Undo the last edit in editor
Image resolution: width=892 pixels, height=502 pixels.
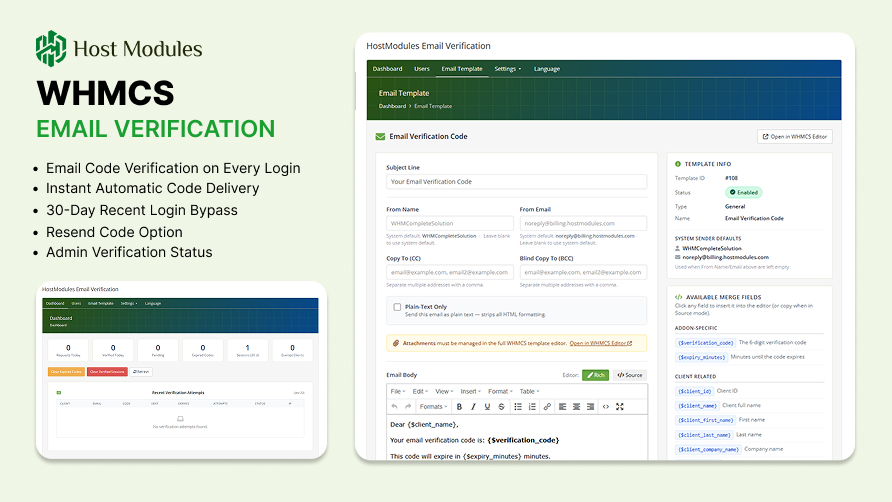pos(394,406)
